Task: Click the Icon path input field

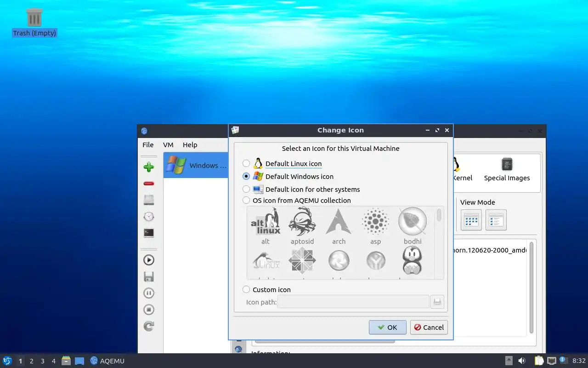Action: (353, 302)
